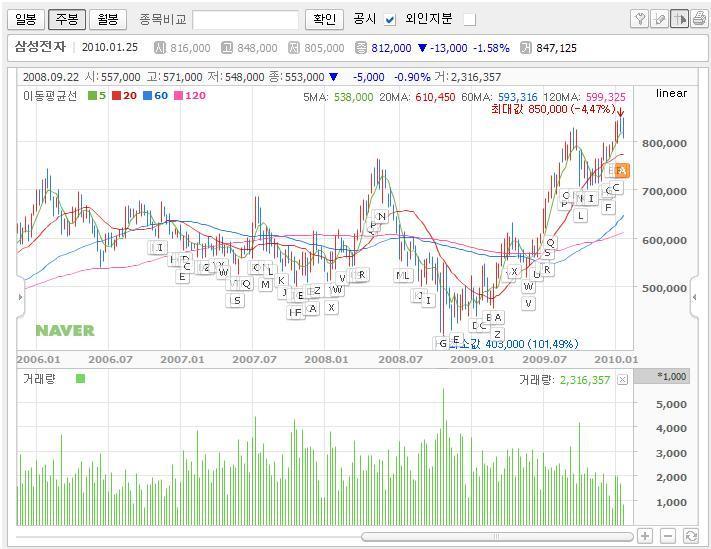The image size is (711, 549).
Task: Click the opening price value 816,000
Action: coord(190,48)
